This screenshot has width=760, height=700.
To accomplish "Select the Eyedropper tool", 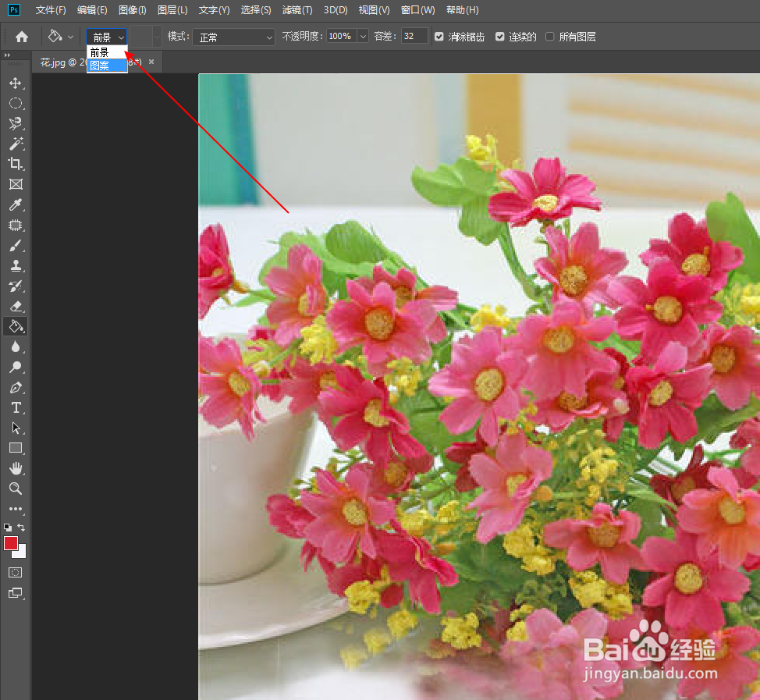I will [x=16, y=204].
